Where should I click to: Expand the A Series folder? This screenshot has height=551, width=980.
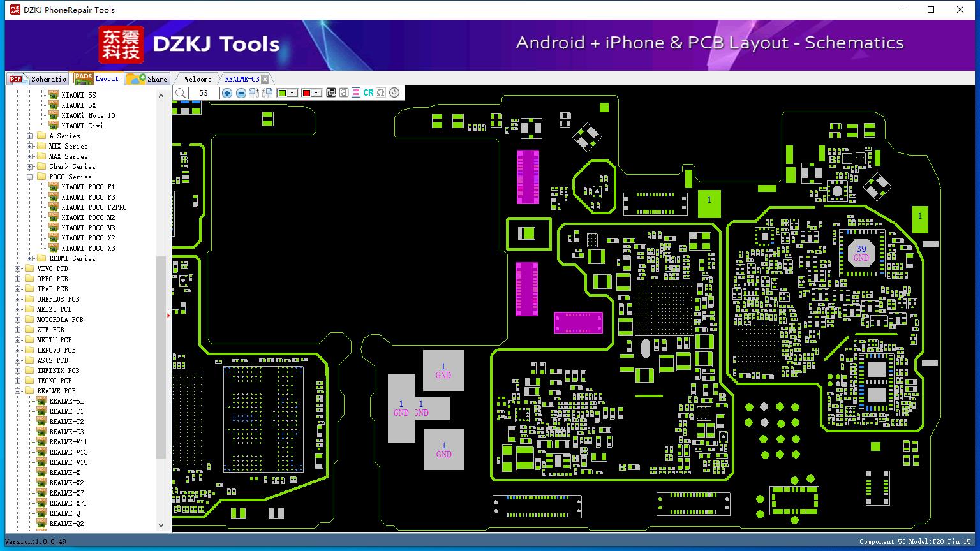[x=30, y=136]
